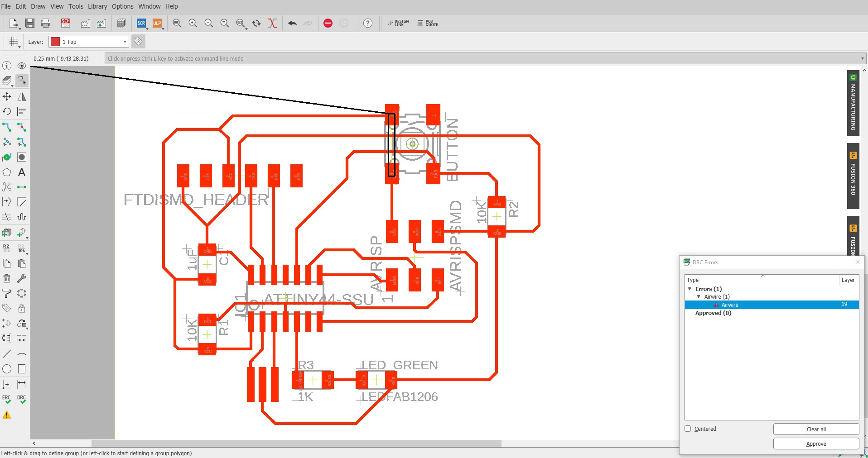
Task: Undo the last action
Action: [x=292, y=23]
